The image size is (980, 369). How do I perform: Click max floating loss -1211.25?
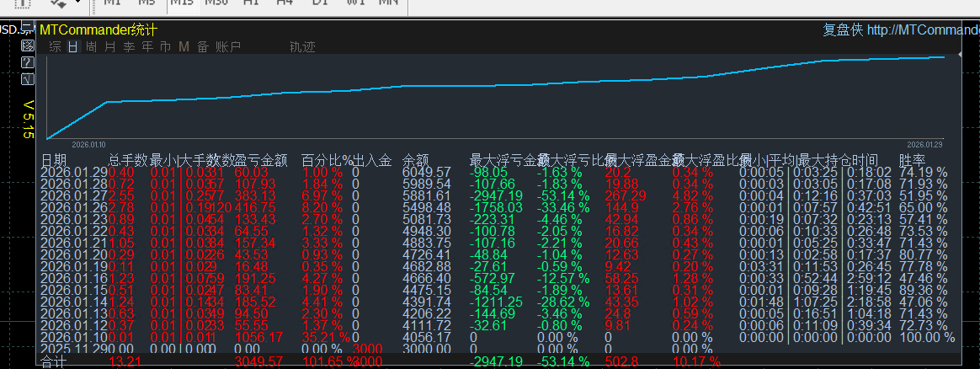(496, 302)
